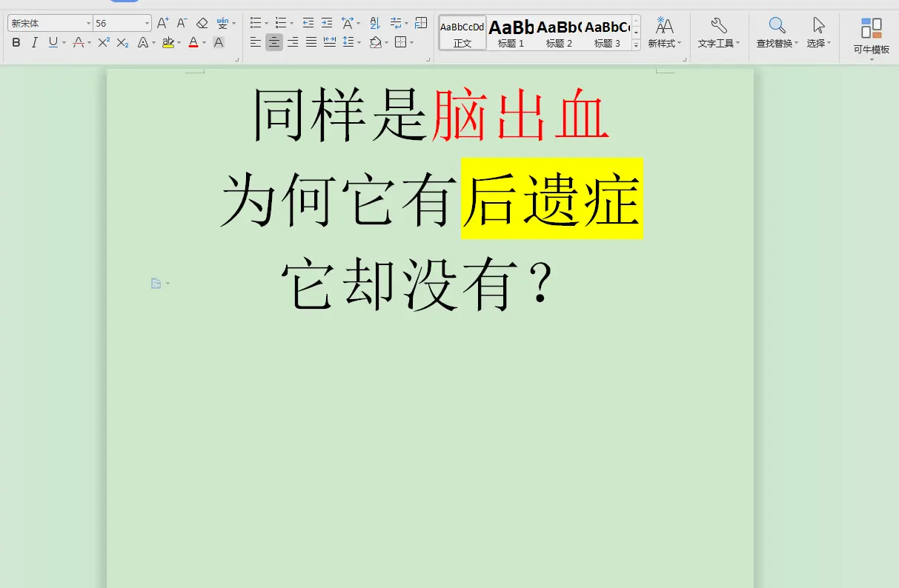Open the 选择 select menu

pyautogui.click(x=817, y=33)
